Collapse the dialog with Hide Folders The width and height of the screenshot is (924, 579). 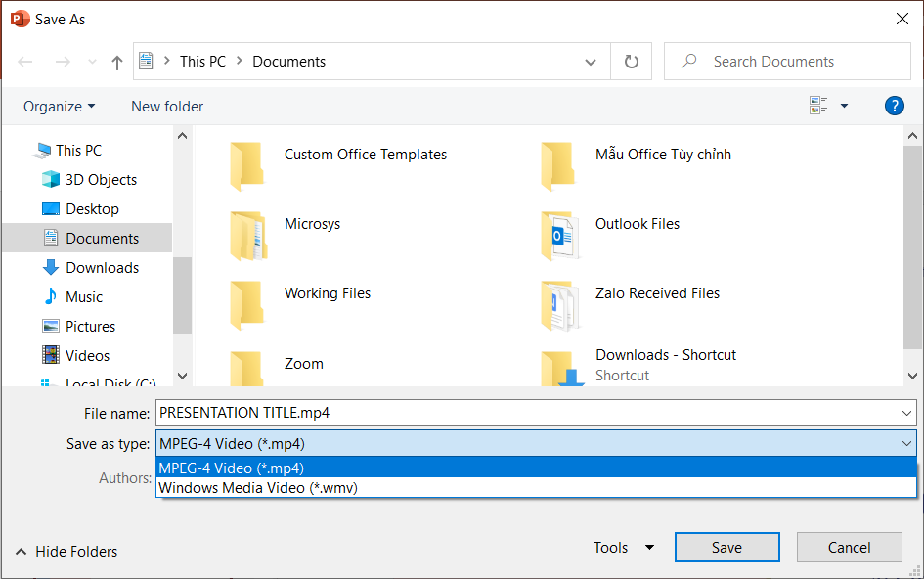click(66, 552)
